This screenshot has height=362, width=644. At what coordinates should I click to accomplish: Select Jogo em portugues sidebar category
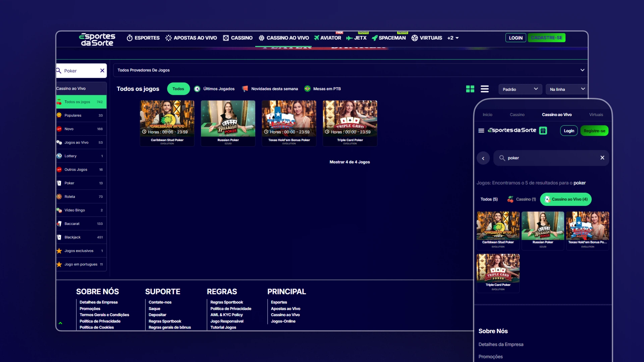tap(81, 264)
